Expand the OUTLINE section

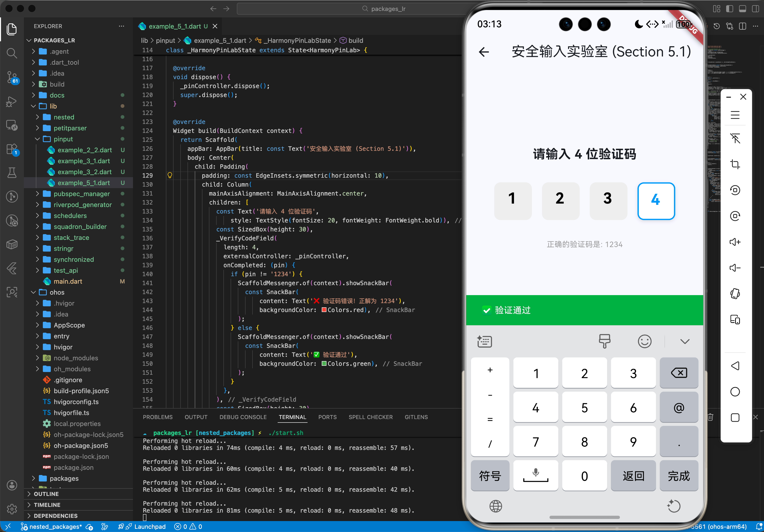point(46,494)
